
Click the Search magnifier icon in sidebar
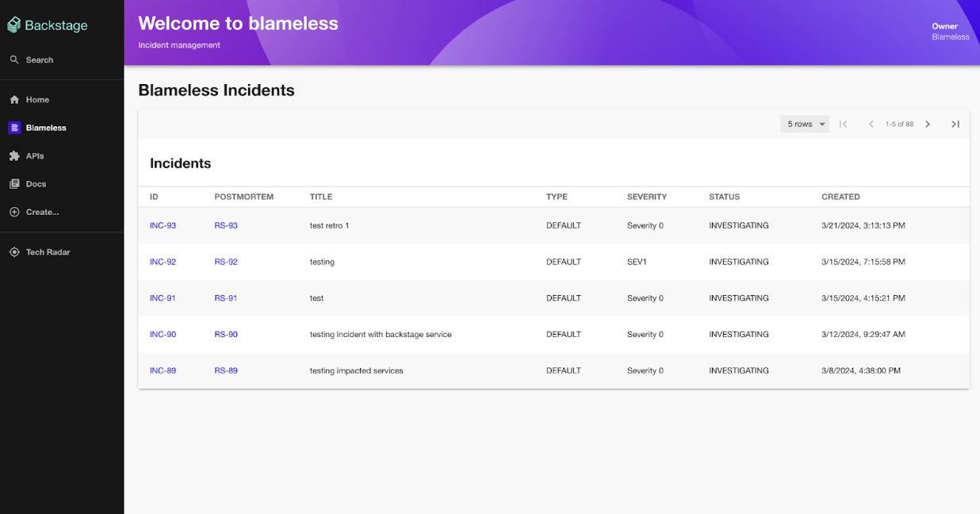tap(14, 59)
